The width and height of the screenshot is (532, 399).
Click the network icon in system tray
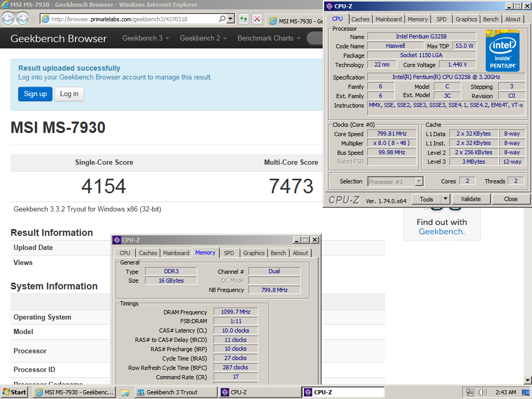[470, 392]
